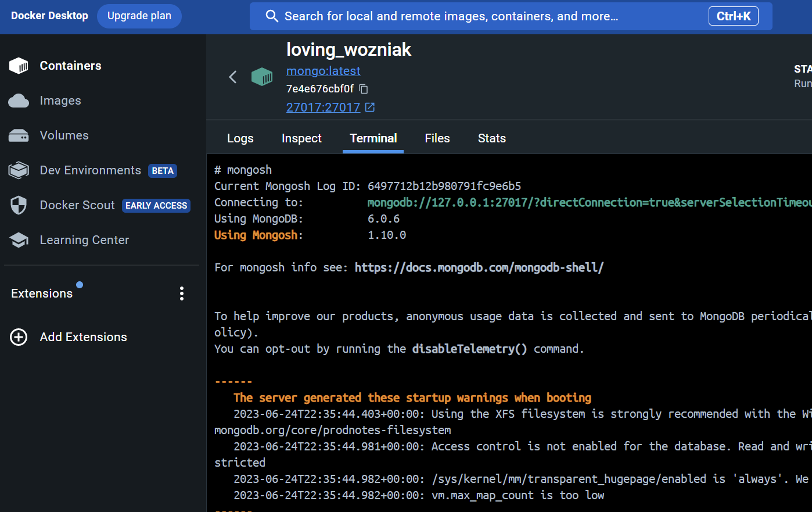812x512 pixels.
Task: Click the Volumes drive icon
Action: (x=19, y=135)
